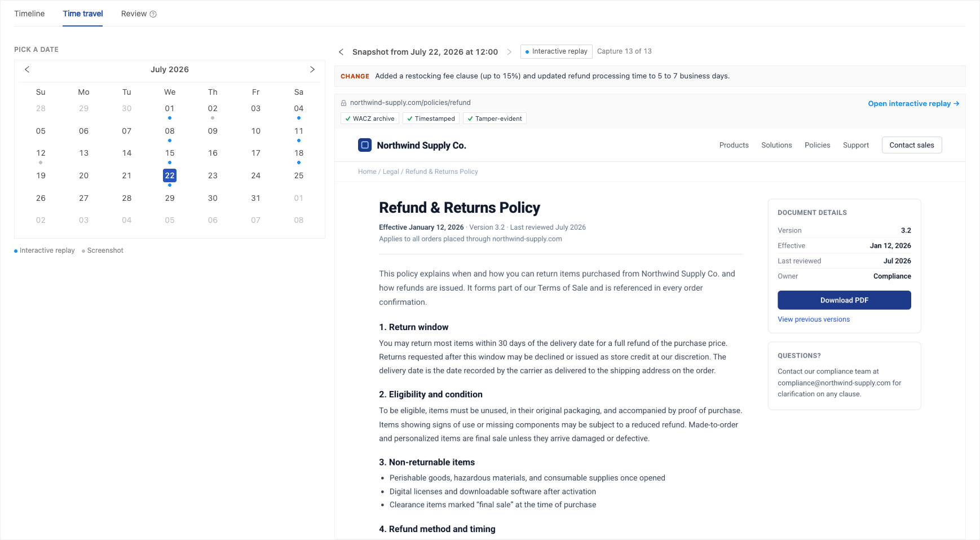Viewport: 980px width, 540px height.
Task: Click the 'Interactive replay' legend entry
Action: (x=45, y=251)
